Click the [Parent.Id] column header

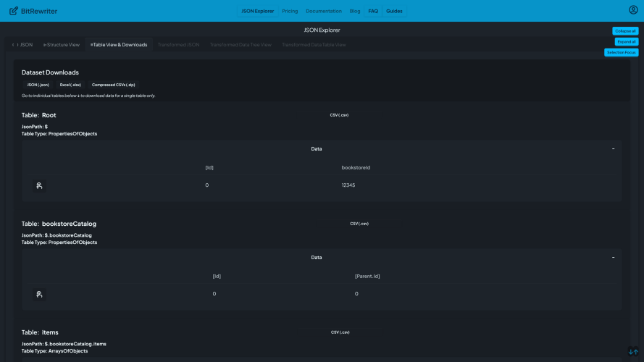click(x=367, y=277)
